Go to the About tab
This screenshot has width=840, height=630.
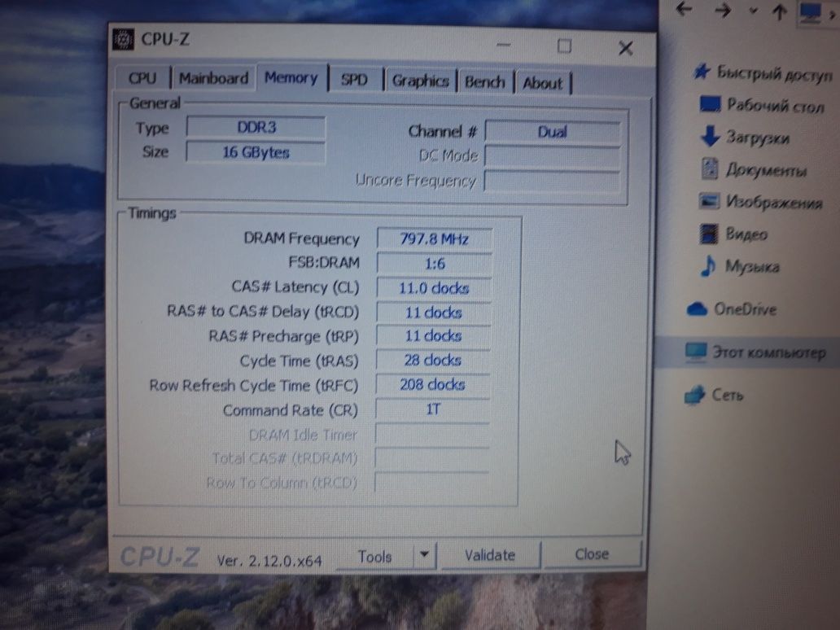click(x=543, y=83)
